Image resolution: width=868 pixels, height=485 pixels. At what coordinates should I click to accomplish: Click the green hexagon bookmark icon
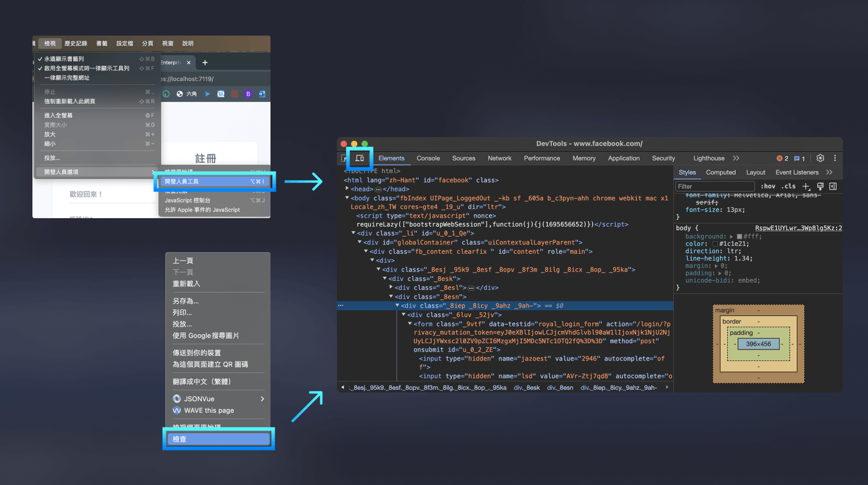click(x=166, y=94)
